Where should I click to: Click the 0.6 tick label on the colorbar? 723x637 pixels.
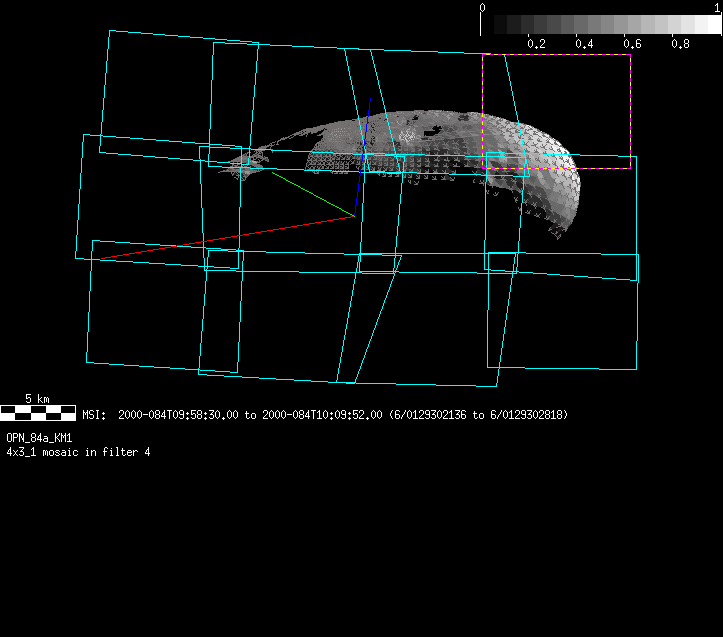pos(632,44)
